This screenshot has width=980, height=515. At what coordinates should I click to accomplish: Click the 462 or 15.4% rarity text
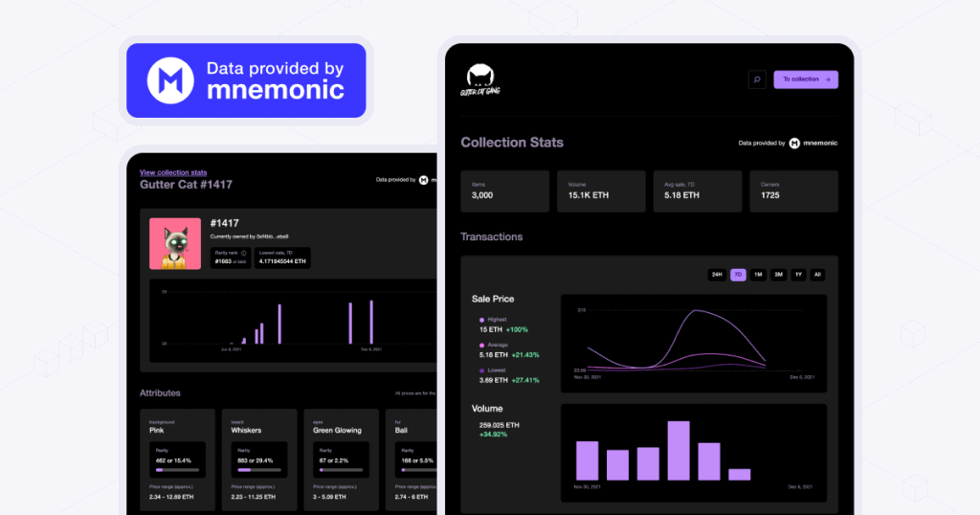173,460
